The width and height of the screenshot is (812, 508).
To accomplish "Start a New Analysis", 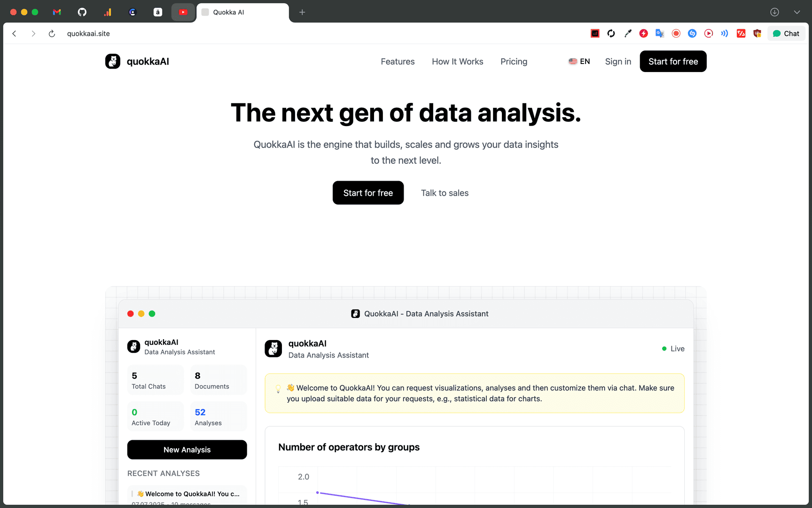I will pyautogui.click(x=187, y=450).
